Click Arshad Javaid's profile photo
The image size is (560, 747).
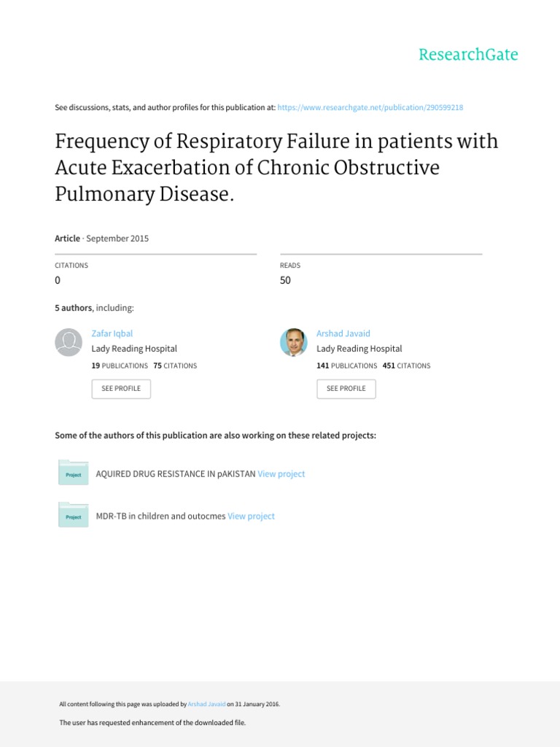pyautogui.click(x=293, y=342)
